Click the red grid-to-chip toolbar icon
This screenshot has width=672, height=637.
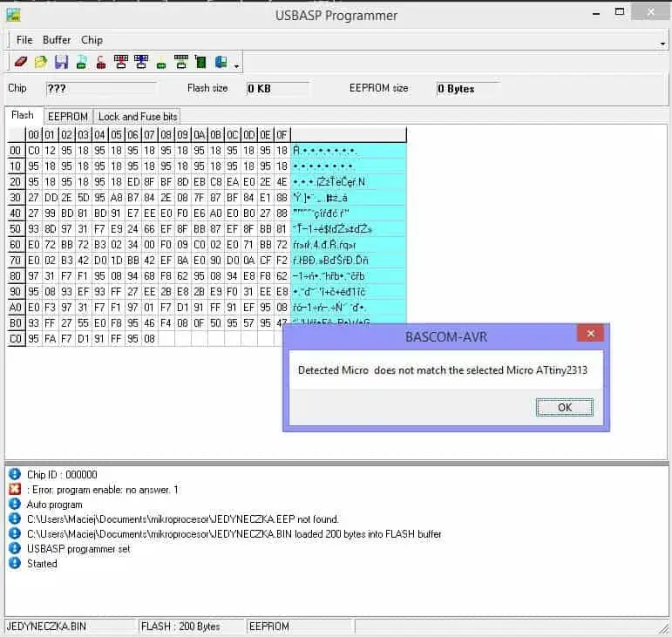[x=121, y=62]
